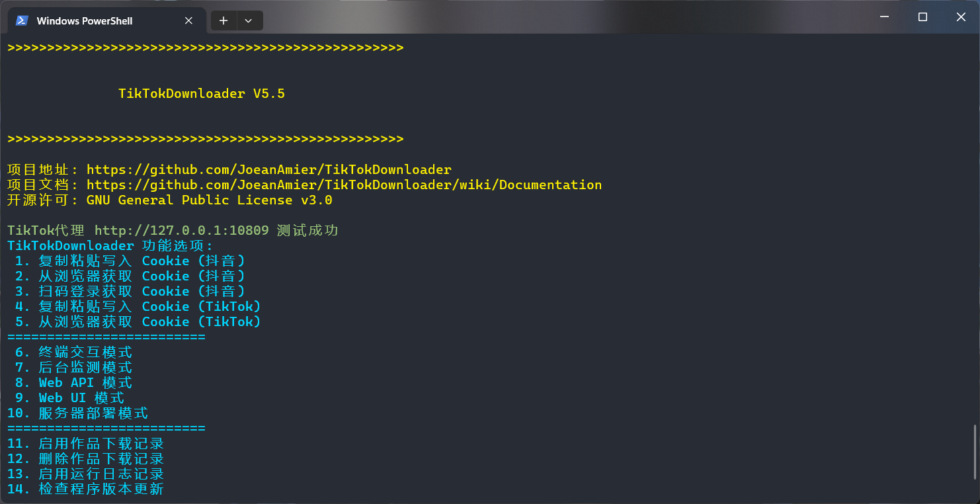The image size is (980, 504).
Task: Open the wiki Documentation URL
Action: point(344,185)
